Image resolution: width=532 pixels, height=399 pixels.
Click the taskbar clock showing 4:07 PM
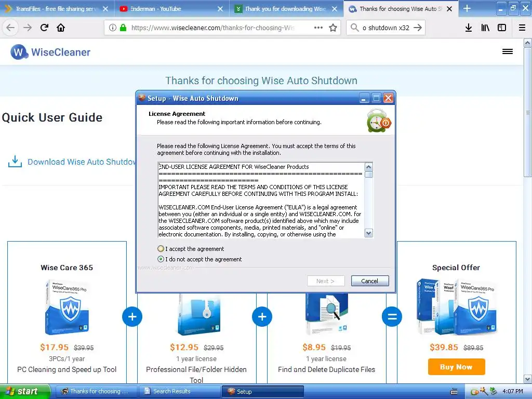pos(512,392)
